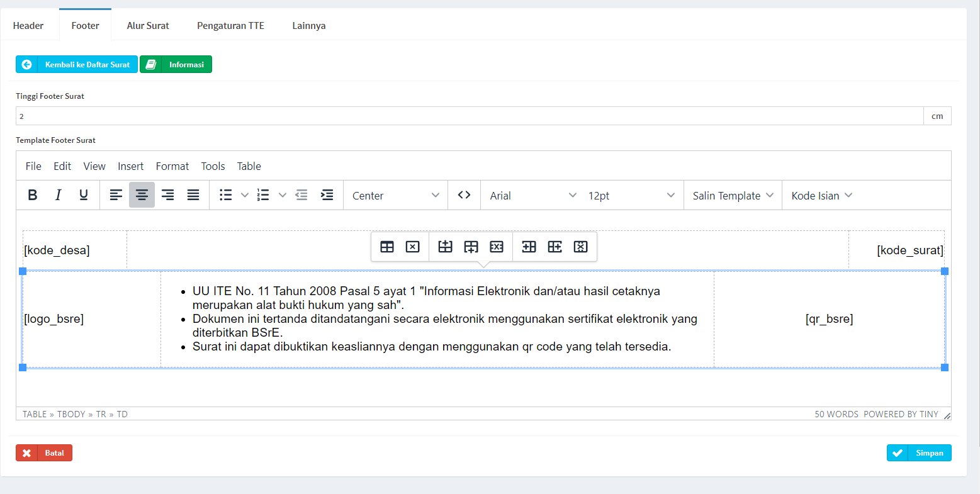
Task: Switch to the Header tab
Action: pyautogui.click(x=28, y=25)
